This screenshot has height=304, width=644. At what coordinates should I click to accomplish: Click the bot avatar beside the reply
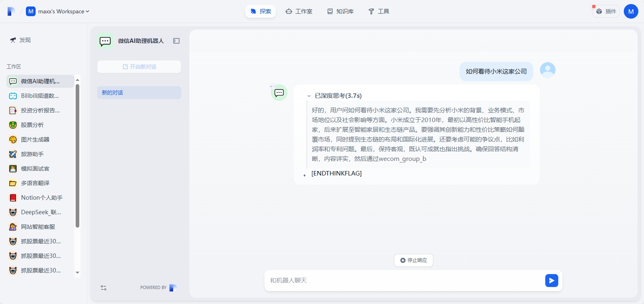coord(279,93)
